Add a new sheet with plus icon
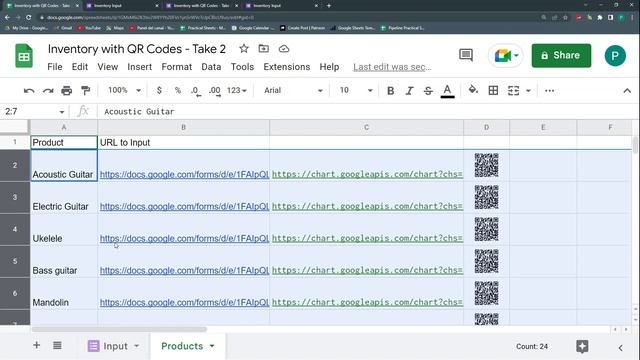Screen dimensions: 640x360 [37, 345]
